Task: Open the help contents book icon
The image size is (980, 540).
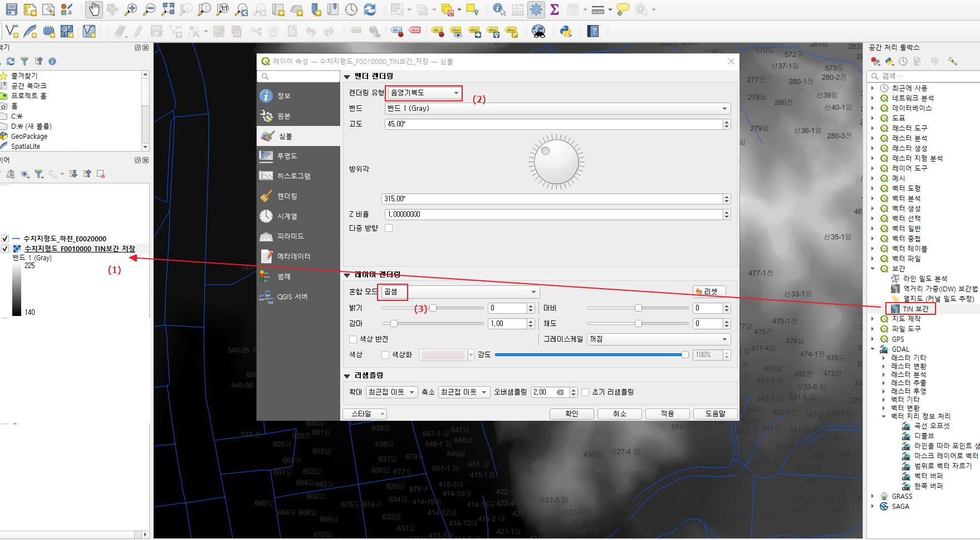Action: click(594, 31)
